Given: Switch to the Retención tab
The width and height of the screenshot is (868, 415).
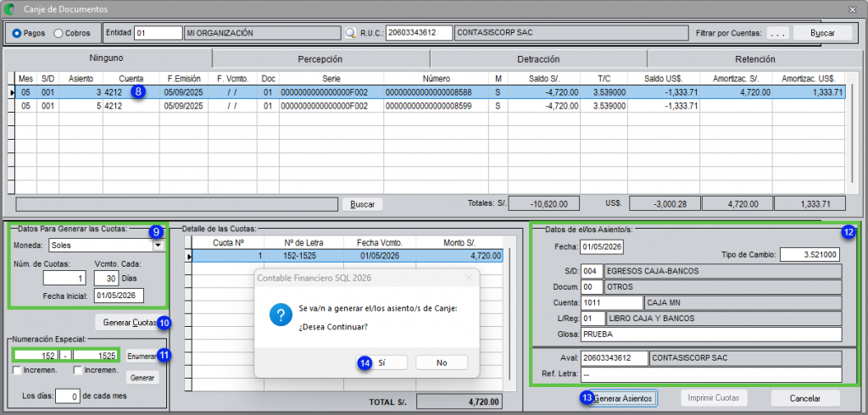Looking at the screenshot, I should point(754,58).
